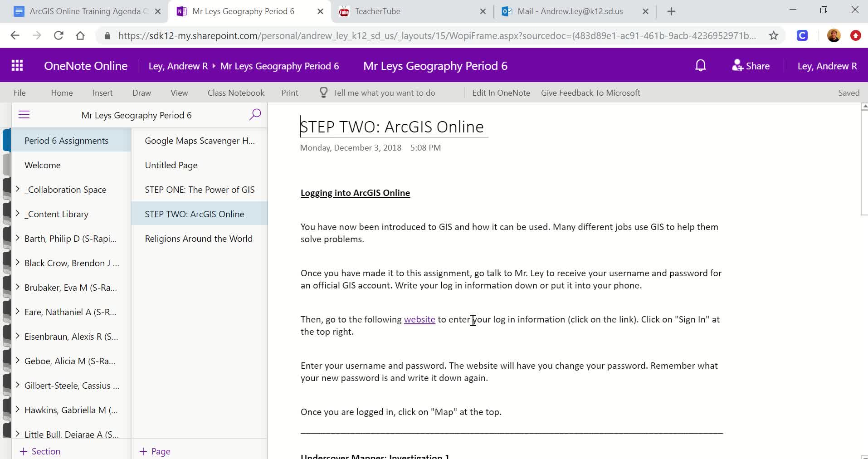Open STEP ONE: The Power of GIS page

tap(200, 190)
